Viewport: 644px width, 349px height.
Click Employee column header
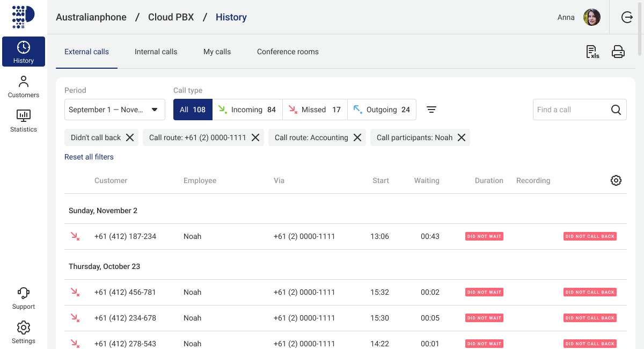pos(200,180)
